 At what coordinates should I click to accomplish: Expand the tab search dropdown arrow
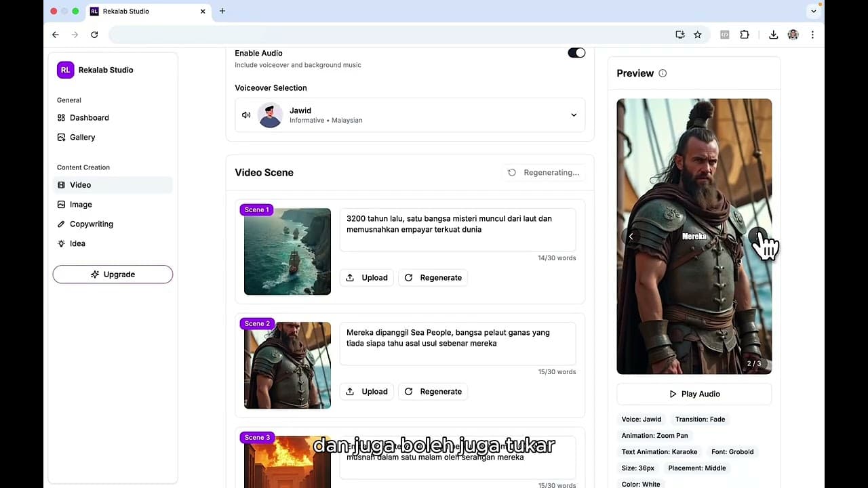point(814,11)
